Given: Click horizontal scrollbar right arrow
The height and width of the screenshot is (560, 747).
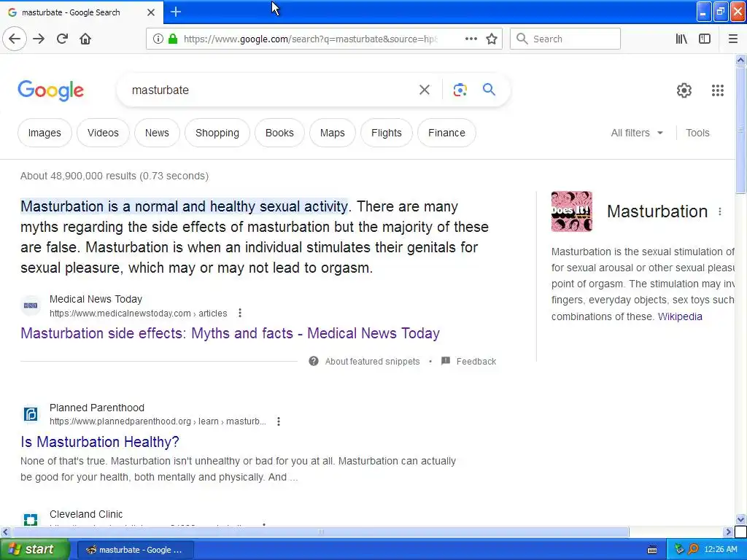Looking at the screenshot, I should pos(728,532).
